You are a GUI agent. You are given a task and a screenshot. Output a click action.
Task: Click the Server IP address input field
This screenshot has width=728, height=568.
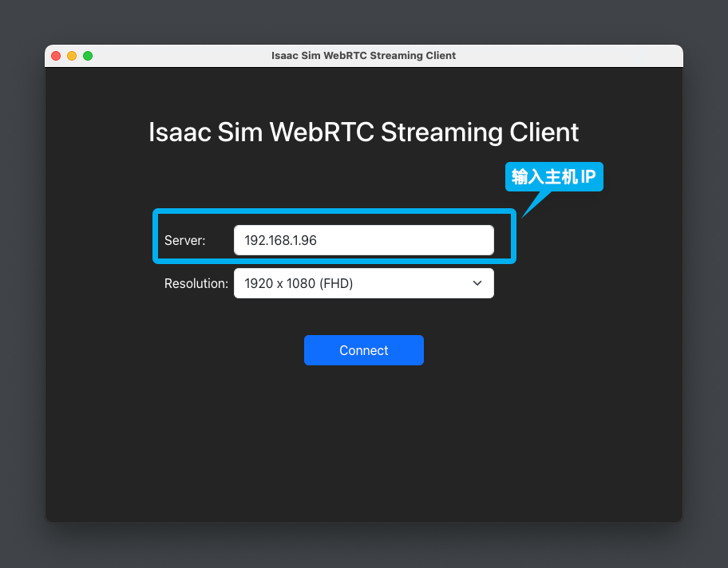(363, 240)
